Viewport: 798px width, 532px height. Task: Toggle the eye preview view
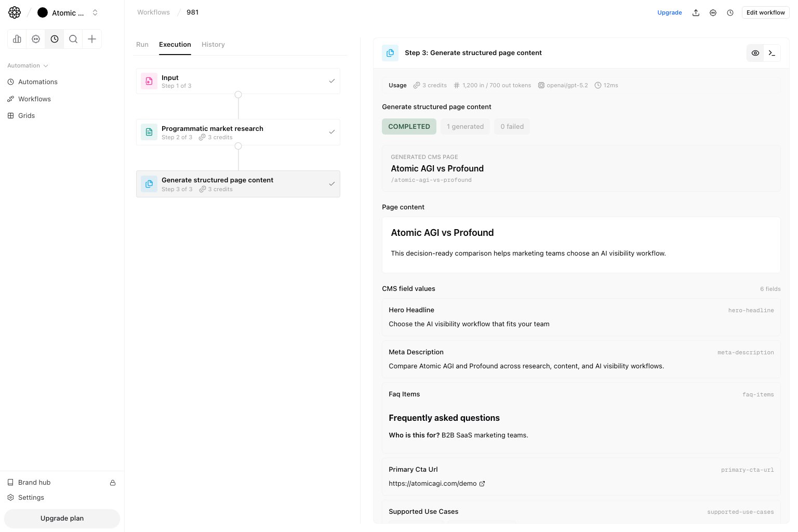755,53
